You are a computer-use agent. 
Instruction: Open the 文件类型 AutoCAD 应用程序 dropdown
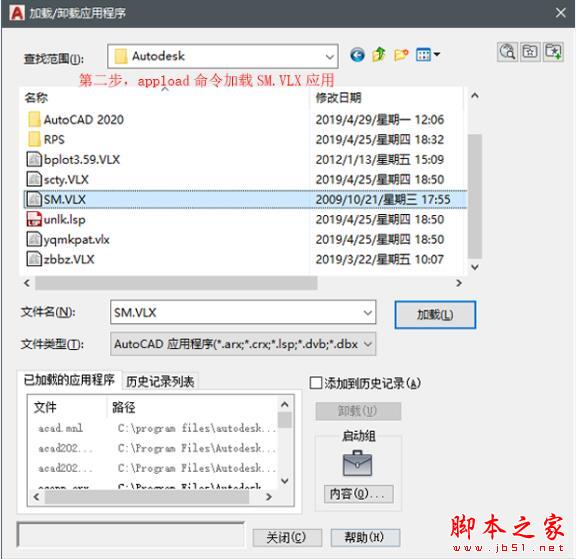(x=367, y=344)
